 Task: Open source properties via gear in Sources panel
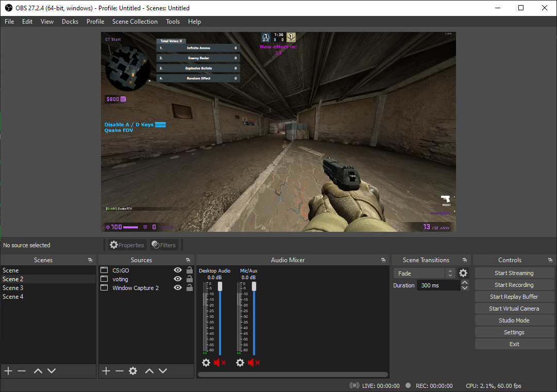[x=133, y=370]
